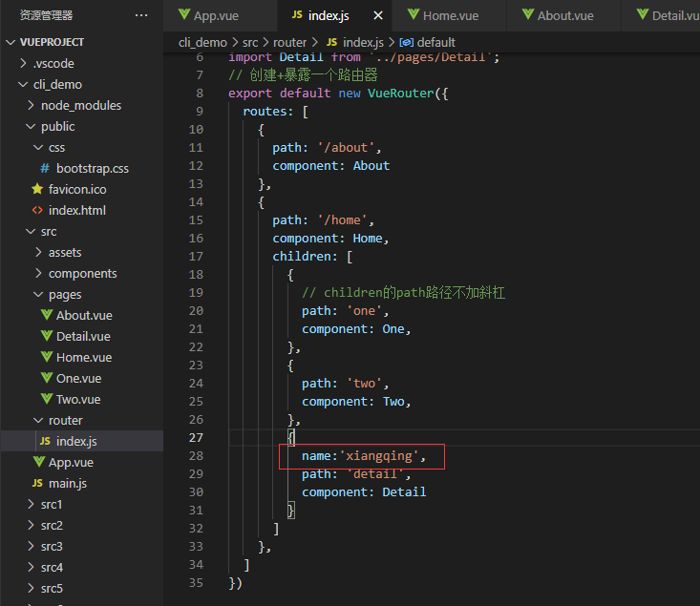Image resolution: width=700 pixels, height=606 pixels.
Task: Open the explorer panel more actions ellipsis
Action: tap(141, 15)
